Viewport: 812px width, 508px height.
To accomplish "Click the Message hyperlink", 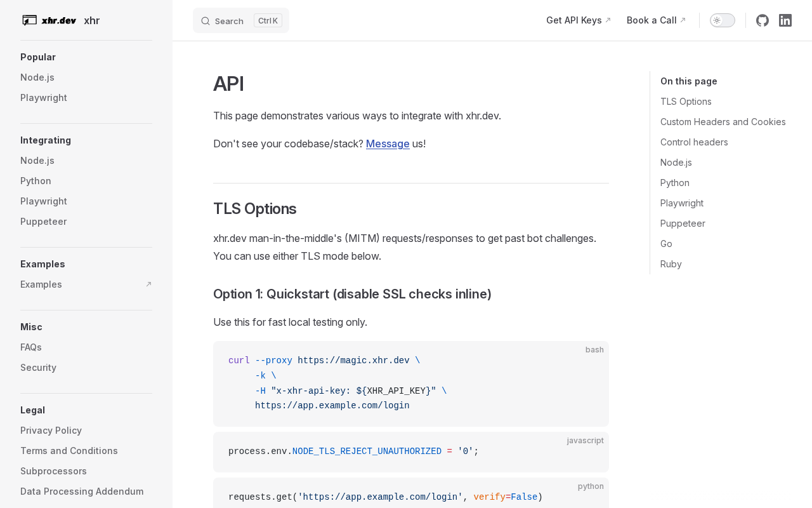I will click(388, 144).
